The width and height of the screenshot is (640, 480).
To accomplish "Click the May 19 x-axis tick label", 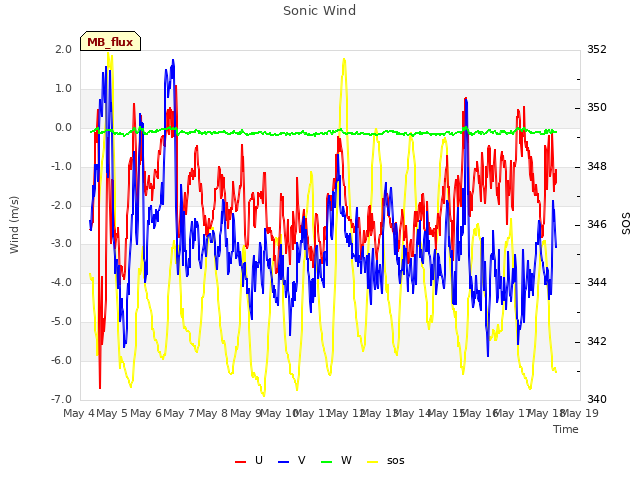I will click(x=579, y=413).
